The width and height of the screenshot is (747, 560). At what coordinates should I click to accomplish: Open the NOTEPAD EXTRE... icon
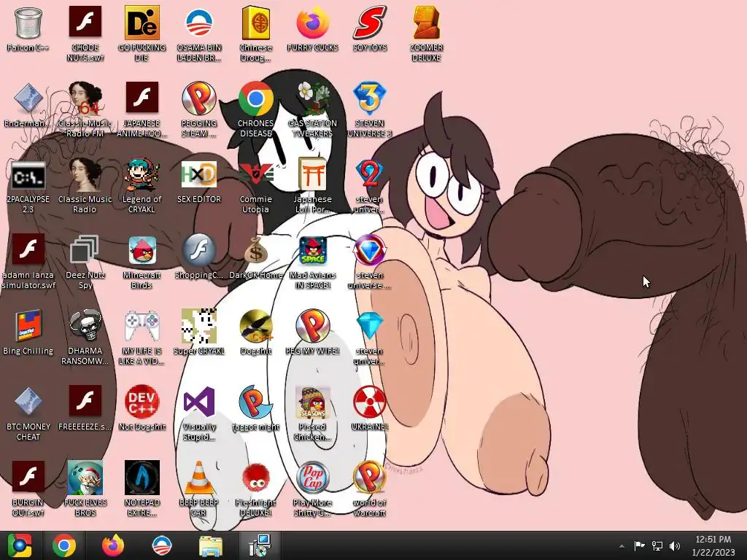(142, 478)
